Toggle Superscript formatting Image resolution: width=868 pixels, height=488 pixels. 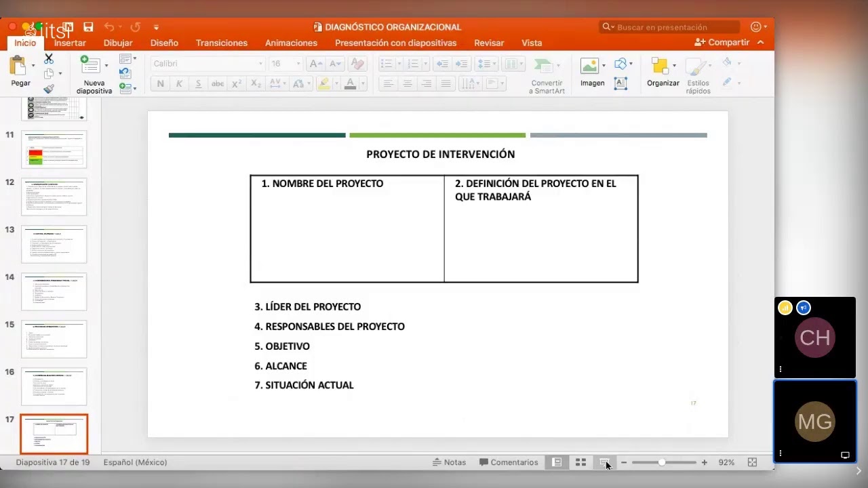(237, 84)
